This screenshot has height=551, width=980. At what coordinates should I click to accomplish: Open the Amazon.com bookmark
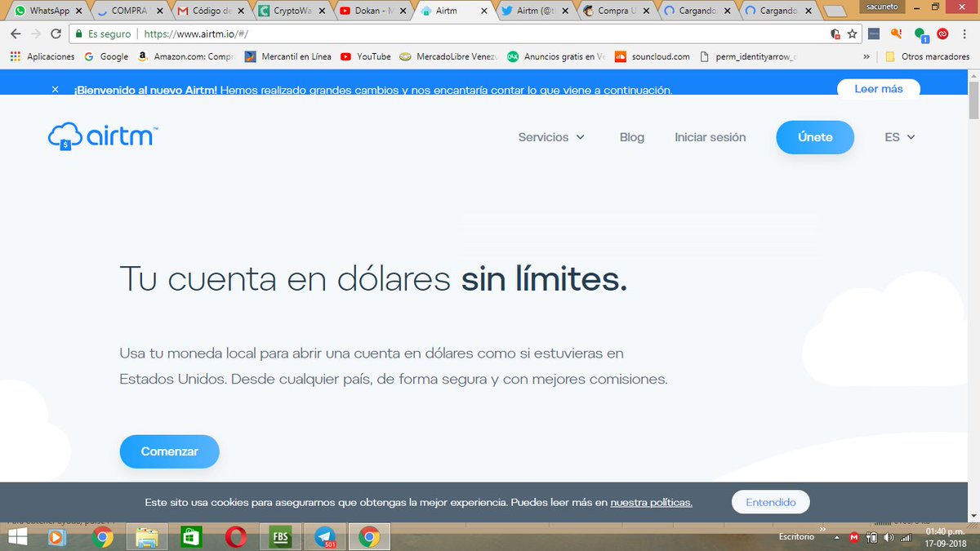186,57
